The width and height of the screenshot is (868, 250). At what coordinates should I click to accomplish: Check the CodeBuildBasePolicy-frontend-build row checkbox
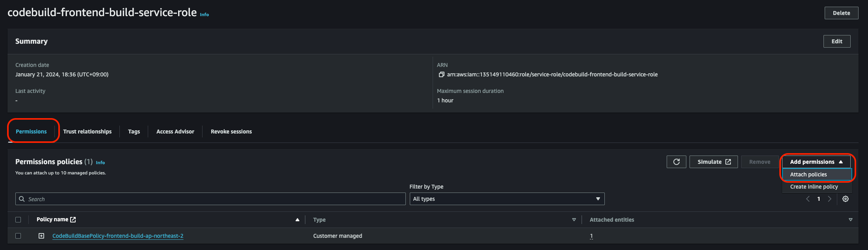tap(18, 236)
